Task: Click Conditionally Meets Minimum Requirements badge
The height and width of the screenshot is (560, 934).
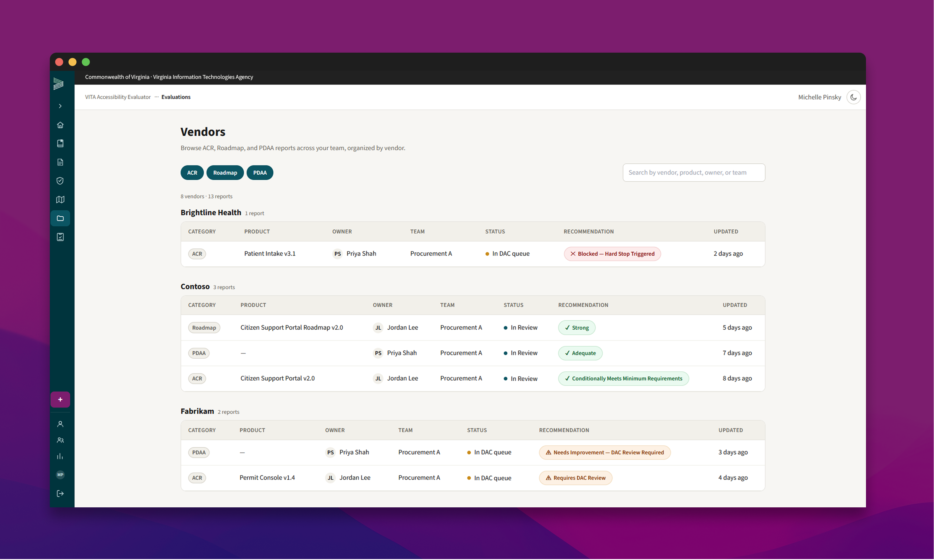Action: (624, 378)
